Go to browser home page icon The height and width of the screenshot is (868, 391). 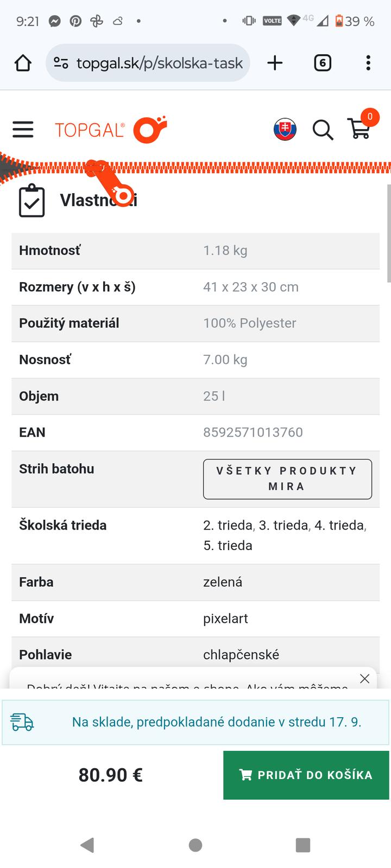pyautogui.click(x=23, y=63)
